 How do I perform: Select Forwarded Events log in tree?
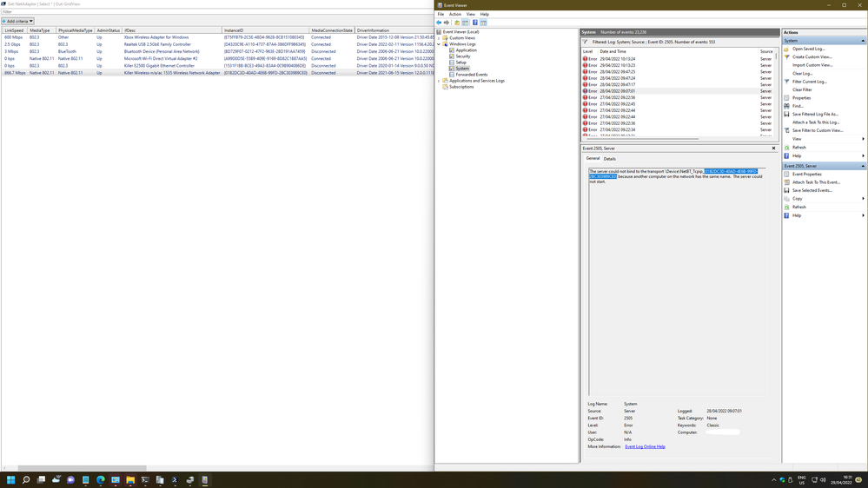click(x=472, y=75)
